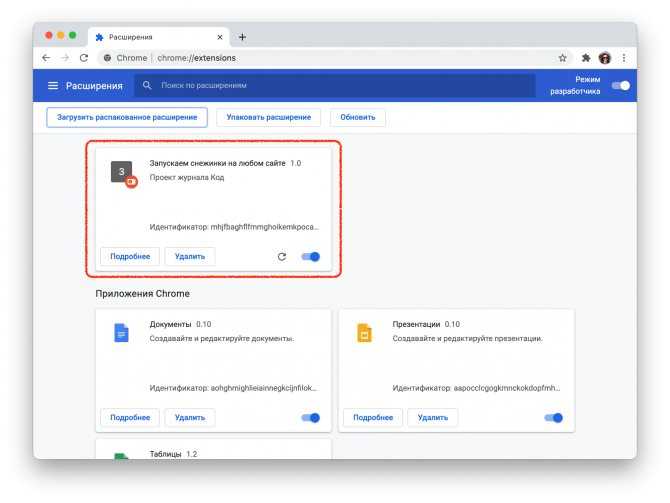Image resolution: width=670 pixels, height=503 pixels.
Task: Focus the Поиск по расширениям search field
Action: pyautogui.click(x=335, y=85)
